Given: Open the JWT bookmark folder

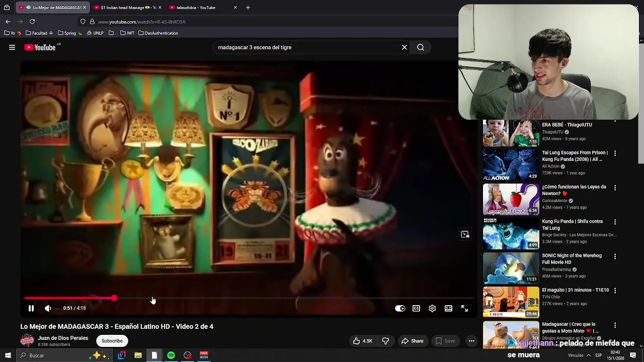Looking at the screenshot, I should [x=127, y=33].
